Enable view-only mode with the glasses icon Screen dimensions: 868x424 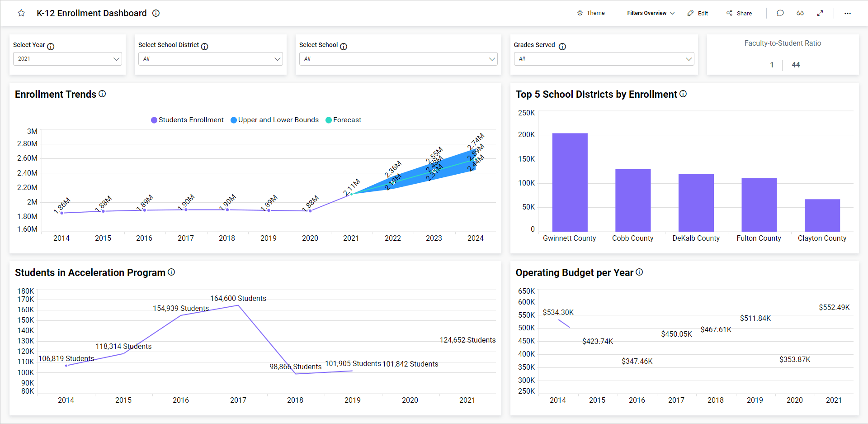[x=800, y=13]
